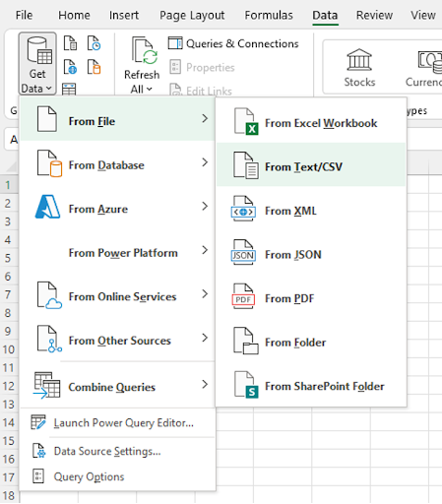Click the From Other Sources icon
The image size is (442, 504).
(49, 339)
